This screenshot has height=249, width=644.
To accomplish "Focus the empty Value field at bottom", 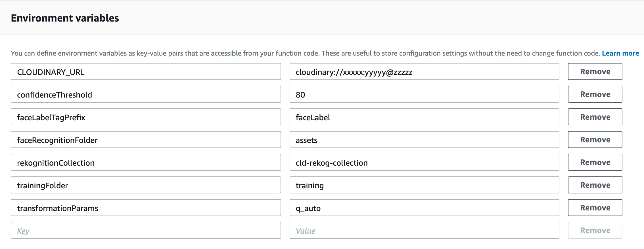I will tap(424, 230).
